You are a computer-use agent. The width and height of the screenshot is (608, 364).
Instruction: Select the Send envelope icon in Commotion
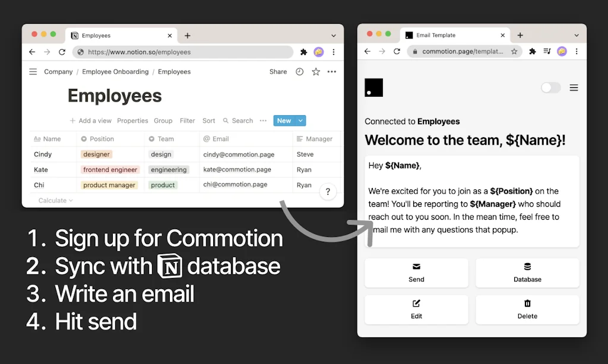tap(416, 268)
